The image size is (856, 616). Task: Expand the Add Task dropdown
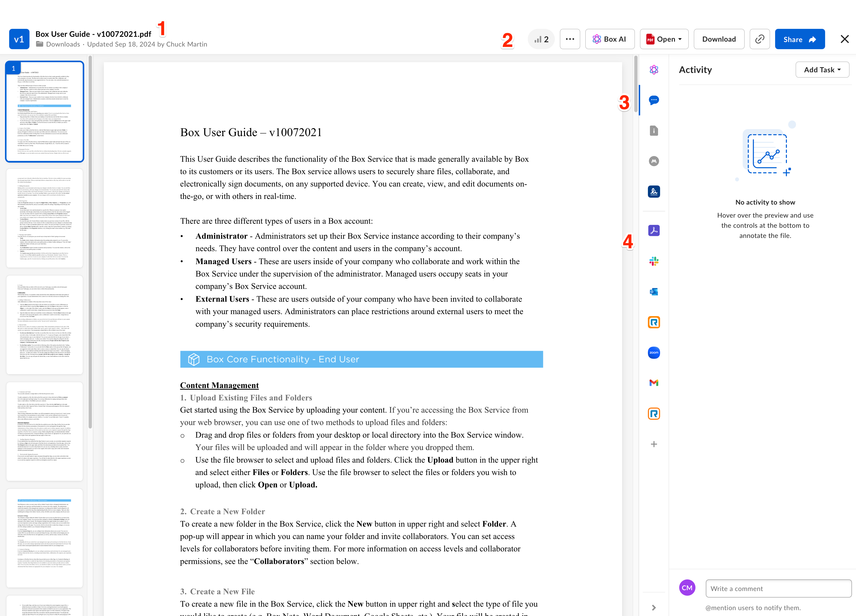tap(822, 70)
